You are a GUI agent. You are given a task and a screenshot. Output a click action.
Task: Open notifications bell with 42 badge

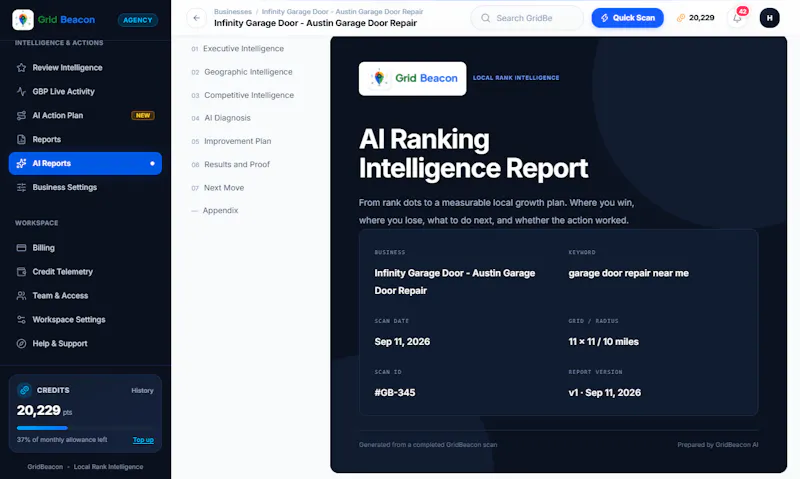[738, 17]
